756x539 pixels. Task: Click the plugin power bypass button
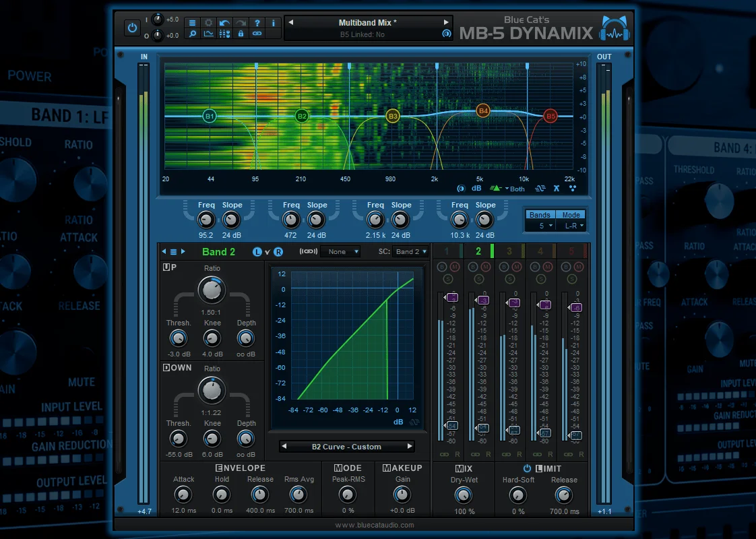pyautogui.click(x=132, y=28)
